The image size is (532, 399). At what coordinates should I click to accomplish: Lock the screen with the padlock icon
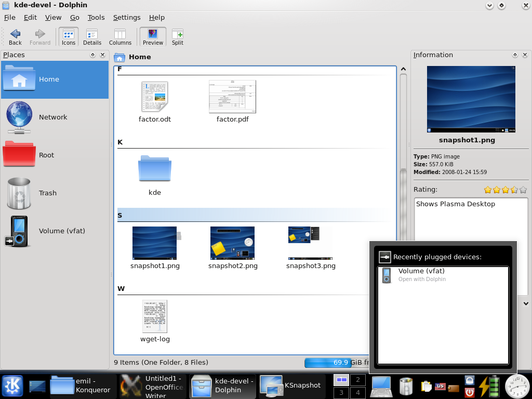coord(469,380)
